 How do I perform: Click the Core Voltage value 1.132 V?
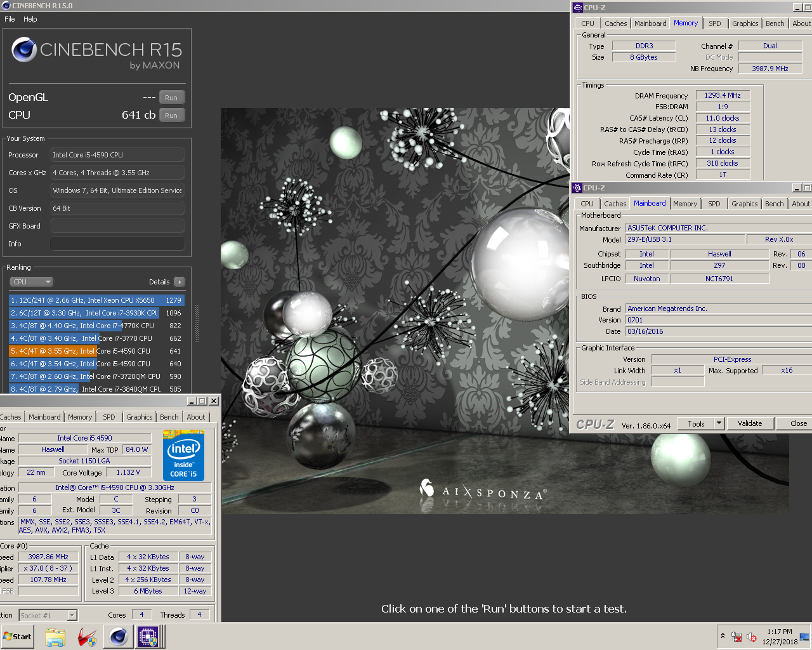click(128, 472)
